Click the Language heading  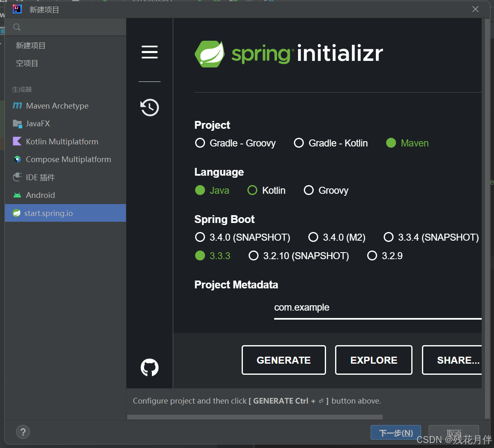[x=219, y=172]
